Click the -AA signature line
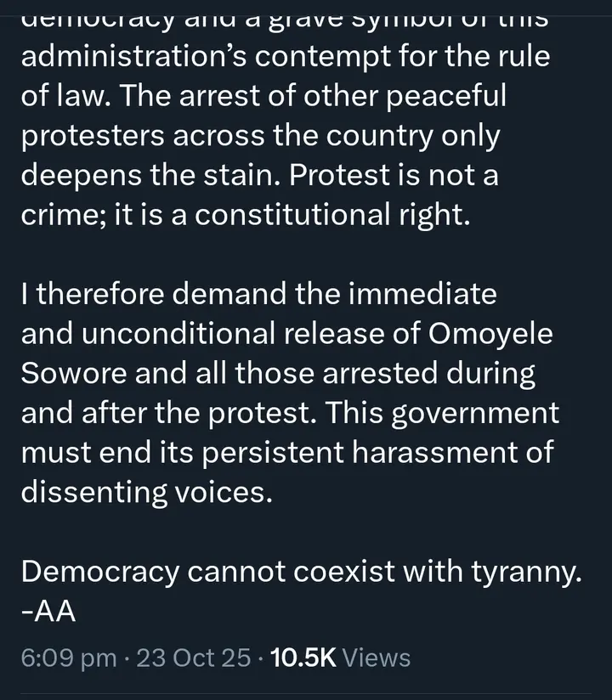 (x=48, y=610)
